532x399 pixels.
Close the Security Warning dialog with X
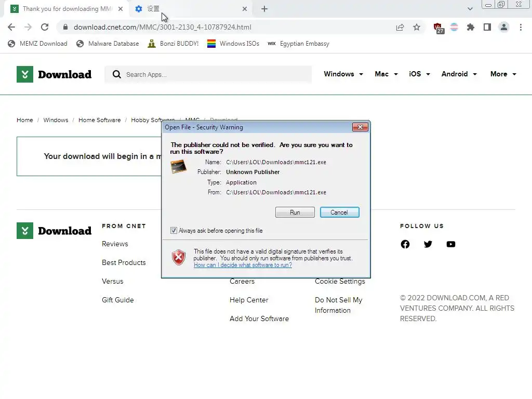point(360,127)
